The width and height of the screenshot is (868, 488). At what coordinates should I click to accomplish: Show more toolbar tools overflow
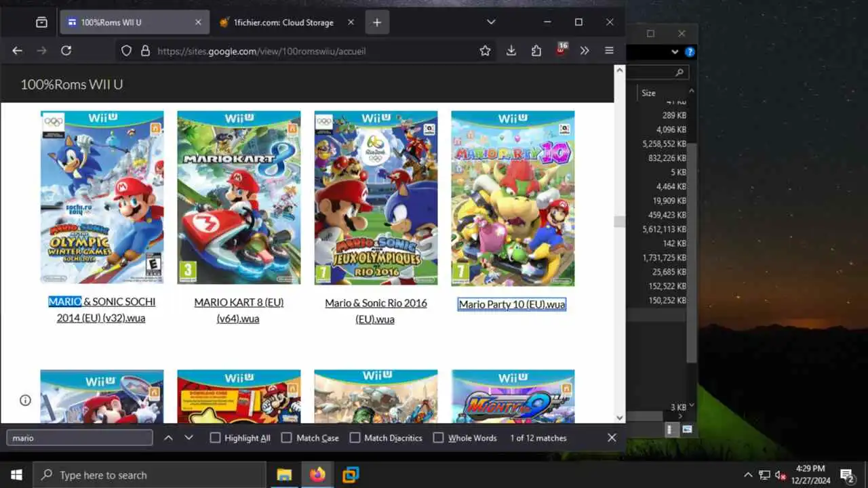[585, 51]
